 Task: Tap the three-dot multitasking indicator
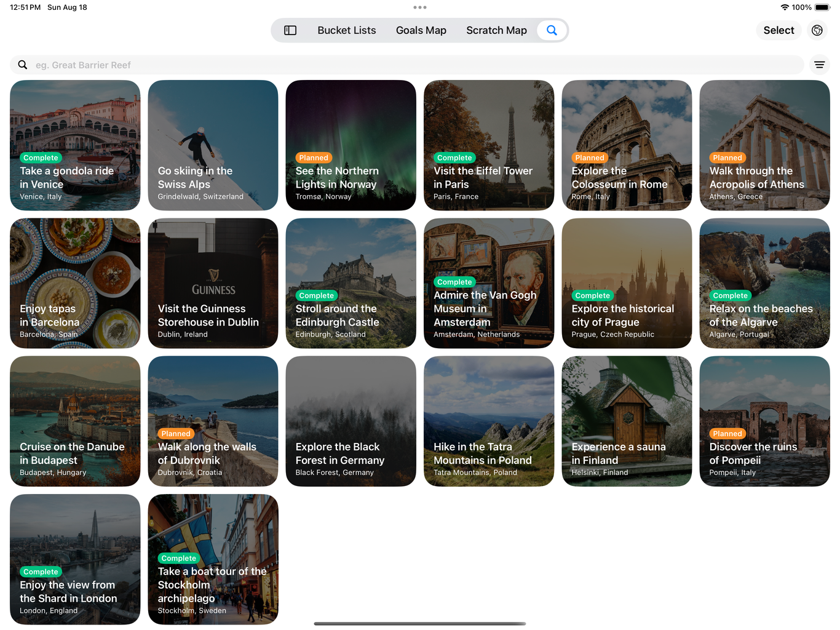(420, 7)
